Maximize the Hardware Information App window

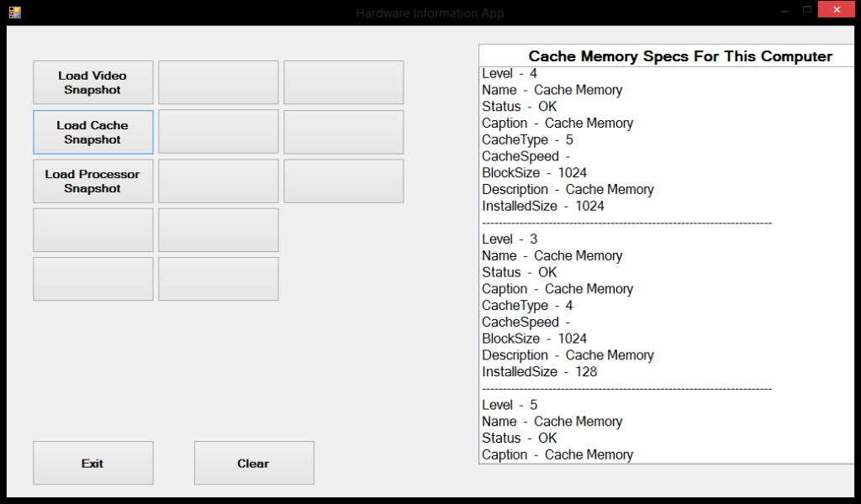coord(809,9)
